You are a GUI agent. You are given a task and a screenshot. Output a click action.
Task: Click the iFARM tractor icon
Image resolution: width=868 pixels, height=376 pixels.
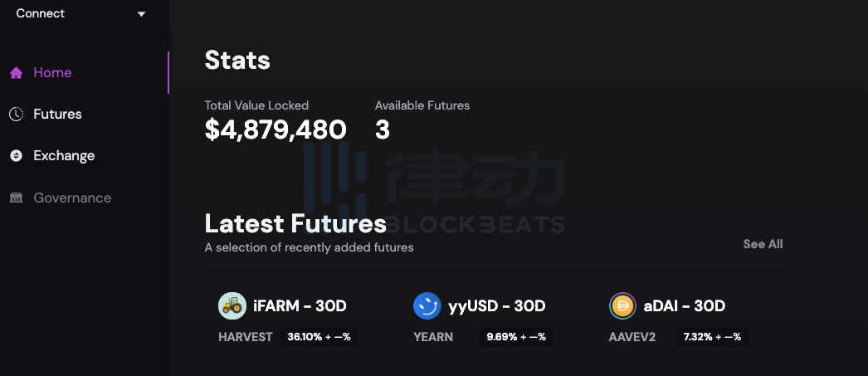pos(232,305)
